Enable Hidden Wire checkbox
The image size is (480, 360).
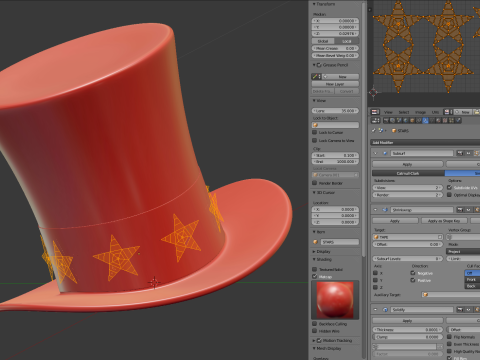click(x=314, y=331)
